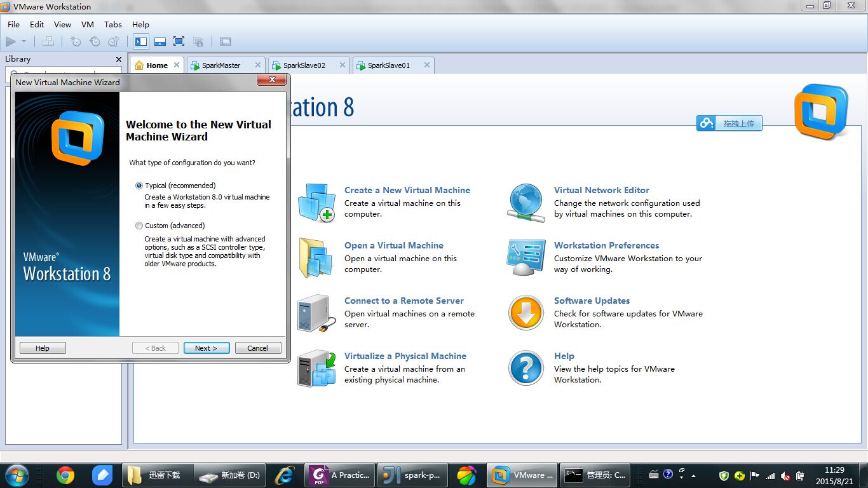Close the SparkSlave02 tab
Screen dimensions: 868x488
342,65
